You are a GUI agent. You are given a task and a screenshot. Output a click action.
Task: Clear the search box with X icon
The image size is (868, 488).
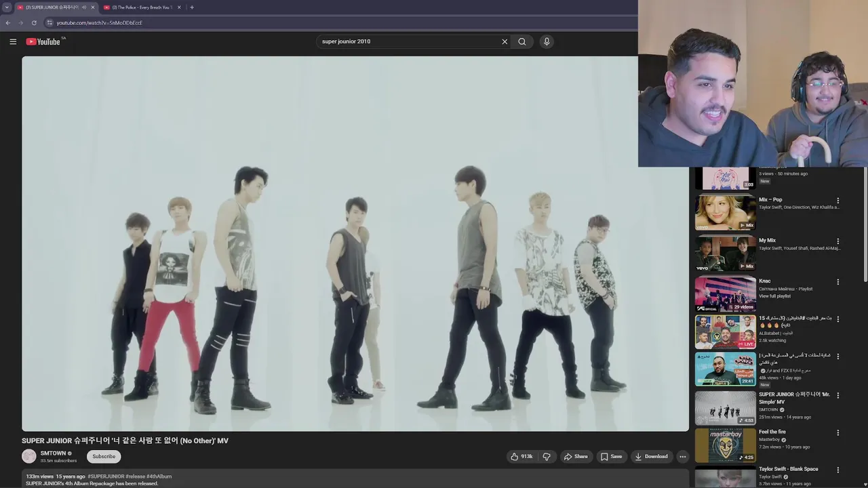click(505, 41)
